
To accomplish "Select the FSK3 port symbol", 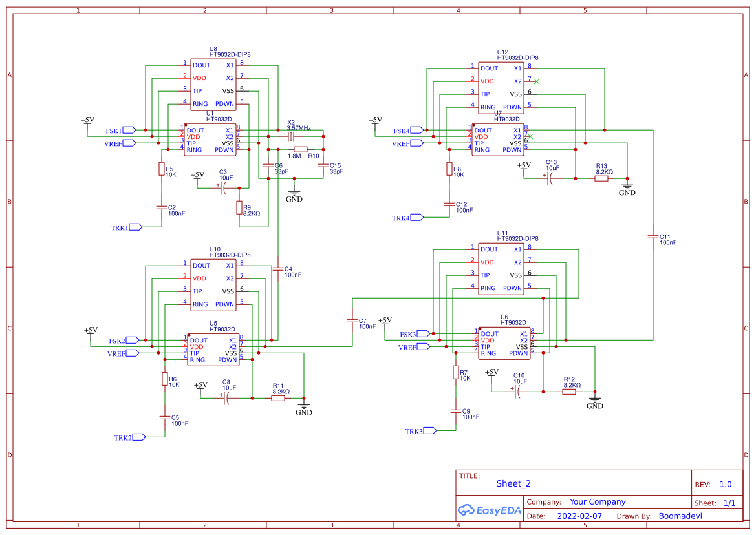I will (423, 333).
